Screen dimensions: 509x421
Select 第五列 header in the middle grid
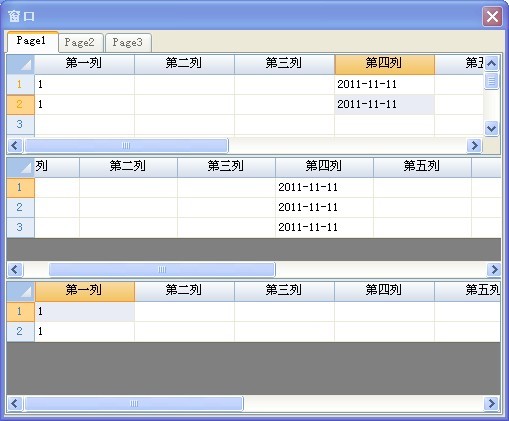pos(422,167)
